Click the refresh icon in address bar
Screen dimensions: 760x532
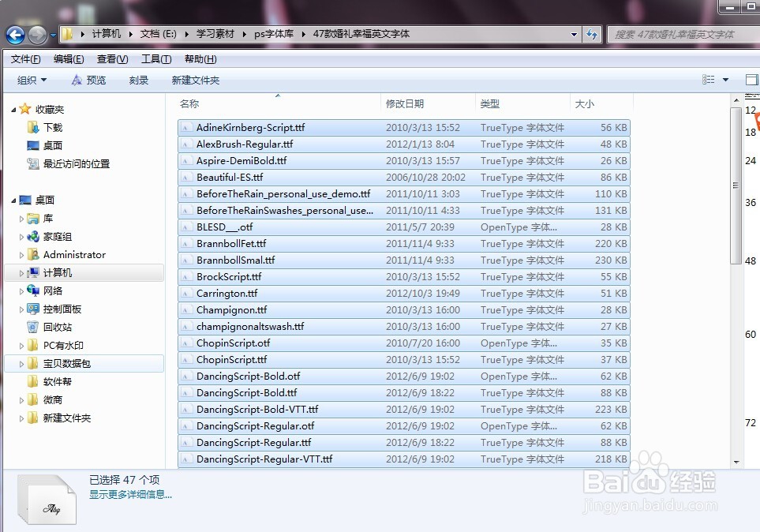(x=592, y=34)
